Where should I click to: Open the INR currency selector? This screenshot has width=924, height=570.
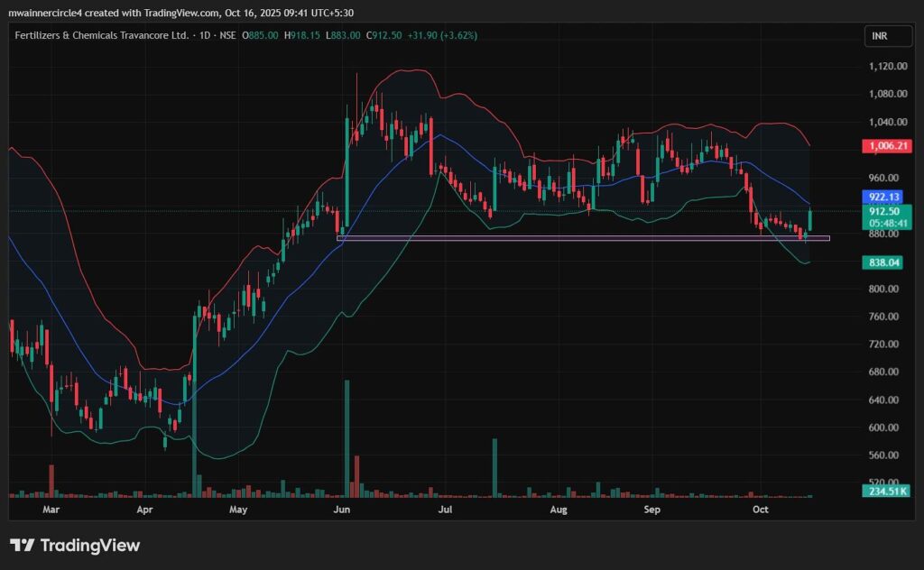click(x=878, y=36)
